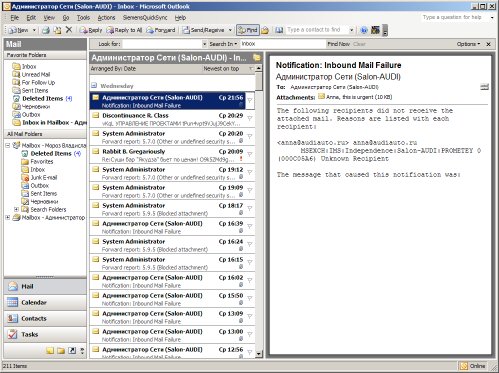This screenshot has width=499, height=373.
Task: Click Reply to All button
Action: pos(124,30)
